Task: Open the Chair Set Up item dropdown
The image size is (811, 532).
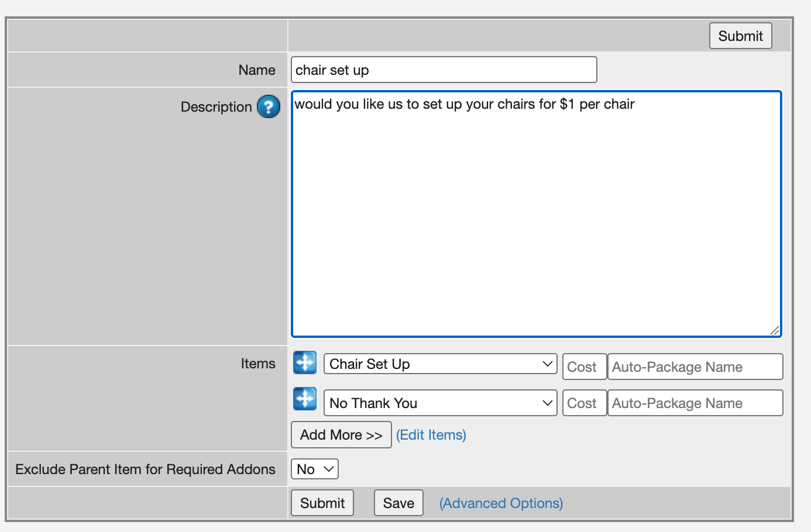Action: [441, 364]
